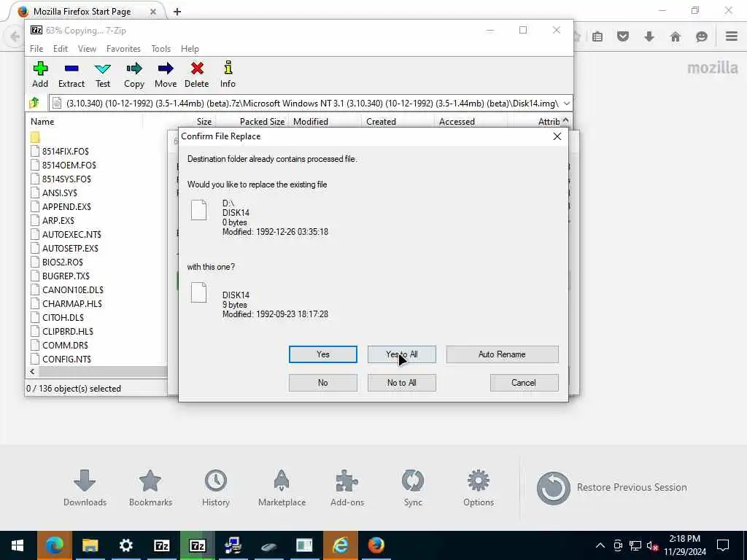Open File Explorer from taskbar
Screen dimensions: 747x560
coord(90,545)
